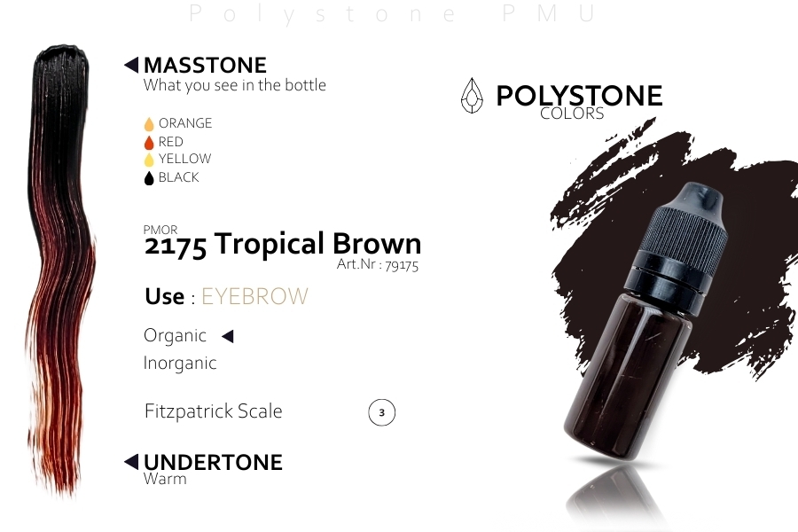Image resolution: width=798 pixels, height=532 pixels.
Task: Click the red droplet icon
Action: pyautogui.click(x=149, y=142)
